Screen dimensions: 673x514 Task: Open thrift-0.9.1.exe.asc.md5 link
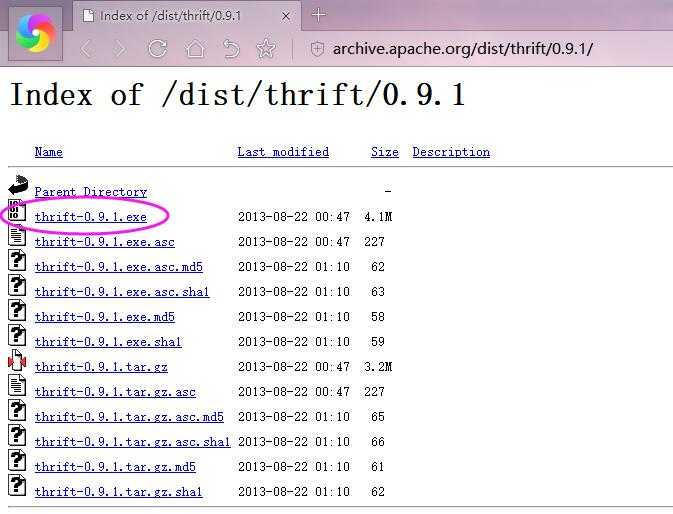(118, 266)
